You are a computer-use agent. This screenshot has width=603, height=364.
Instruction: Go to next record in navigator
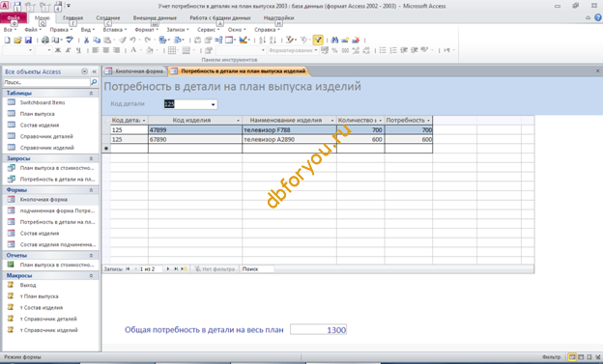(x=168, y=269)
